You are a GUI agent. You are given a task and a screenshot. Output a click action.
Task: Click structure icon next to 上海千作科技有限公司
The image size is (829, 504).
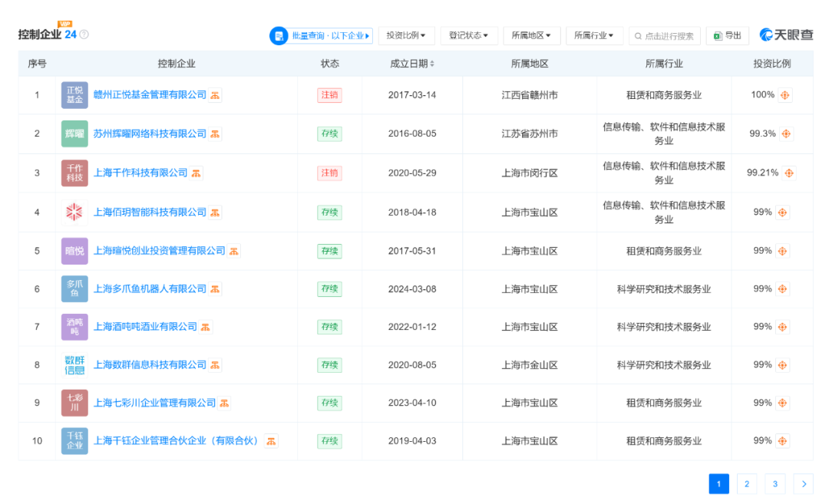coord(197,173)
